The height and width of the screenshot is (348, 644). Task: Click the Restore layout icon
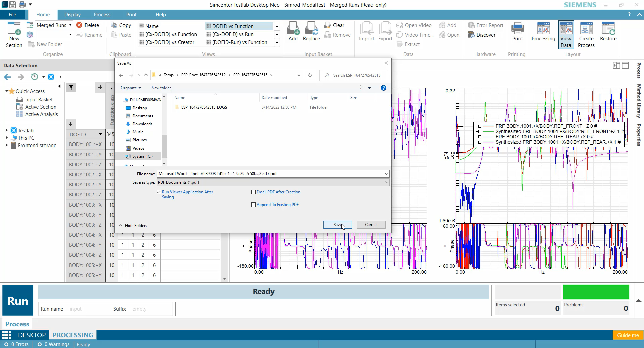pos(608,32)
